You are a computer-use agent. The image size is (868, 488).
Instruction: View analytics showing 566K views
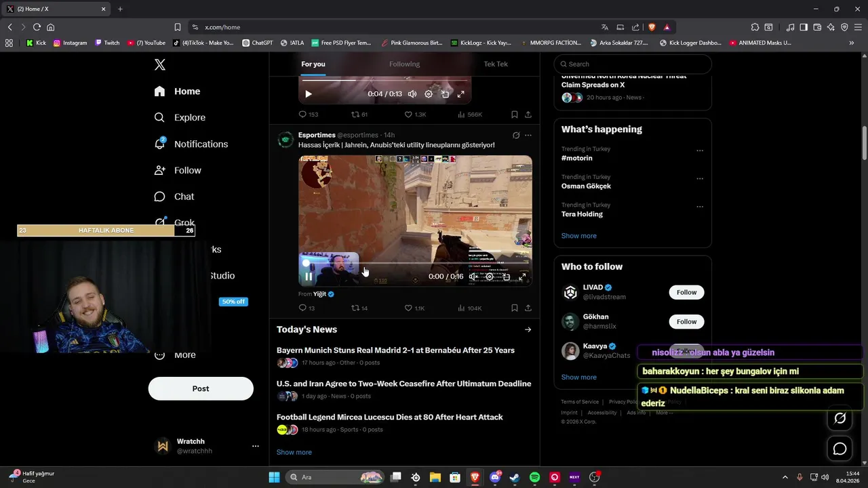470,115
